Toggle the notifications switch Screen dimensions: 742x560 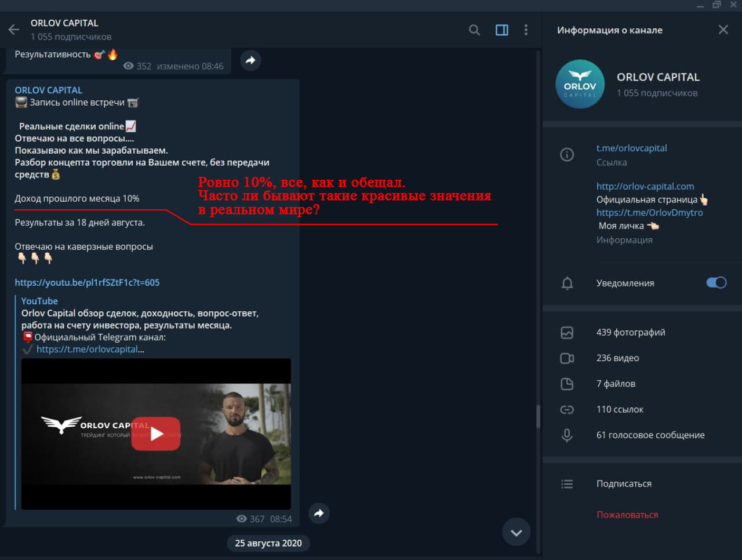click(716, 283)
